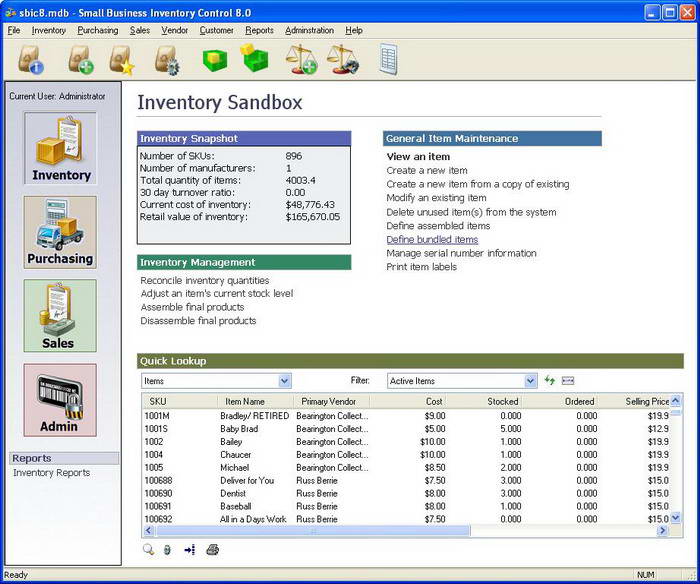This screenshot has height=584, width=700.
Task: Click the magnifying glass icon below the lookup table
Action: (148, 550)
